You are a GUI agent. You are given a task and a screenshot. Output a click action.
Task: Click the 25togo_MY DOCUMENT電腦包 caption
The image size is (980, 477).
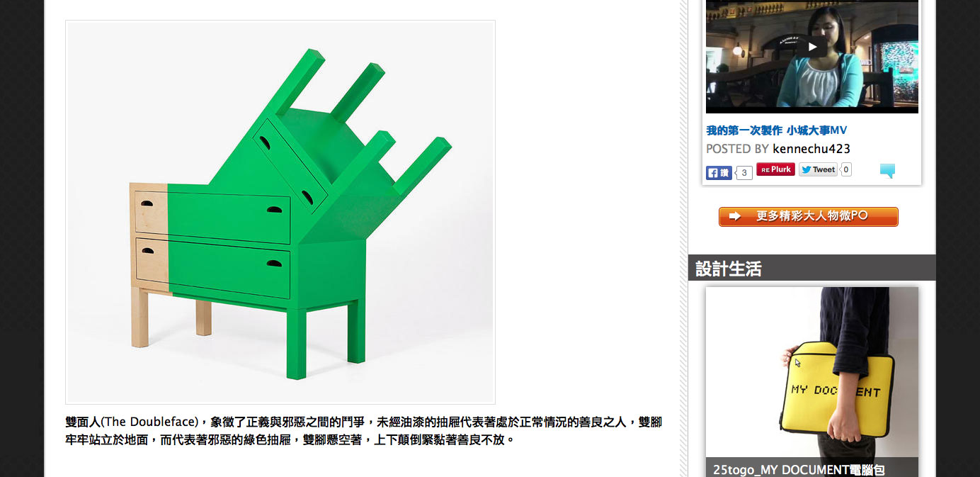(x=799, y=469)
